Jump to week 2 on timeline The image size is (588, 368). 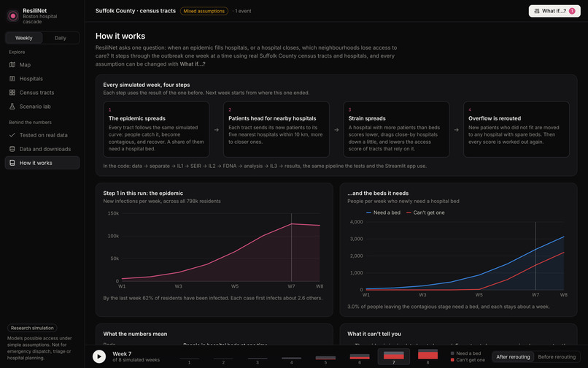tap(223, 357)
